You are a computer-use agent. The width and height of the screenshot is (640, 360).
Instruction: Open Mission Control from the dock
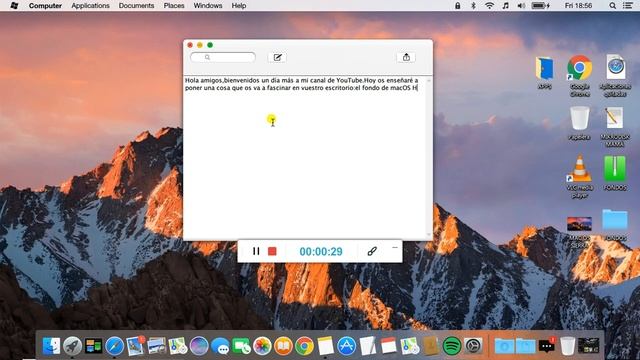click(x=93, y=346)
